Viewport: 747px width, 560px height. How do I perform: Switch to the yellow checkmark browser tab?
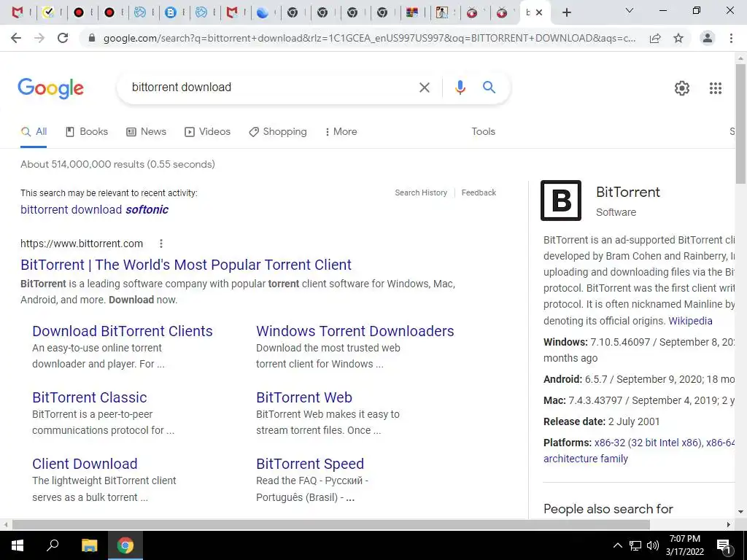(47, 13)
